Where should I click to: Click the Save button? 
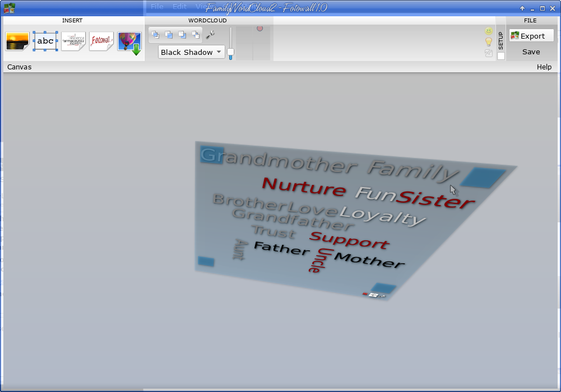click(531, 52)
